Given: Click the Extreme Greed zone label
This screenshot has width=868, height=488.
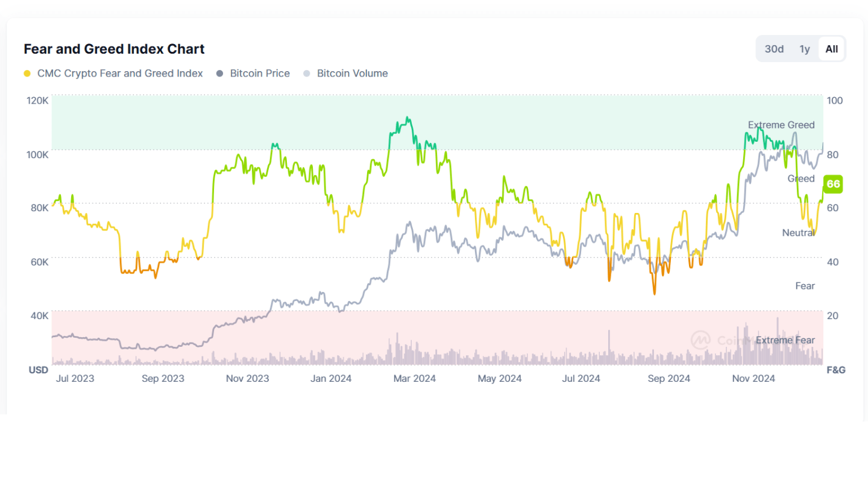Looking at the screenshot, I should click(x=781, y=125).
